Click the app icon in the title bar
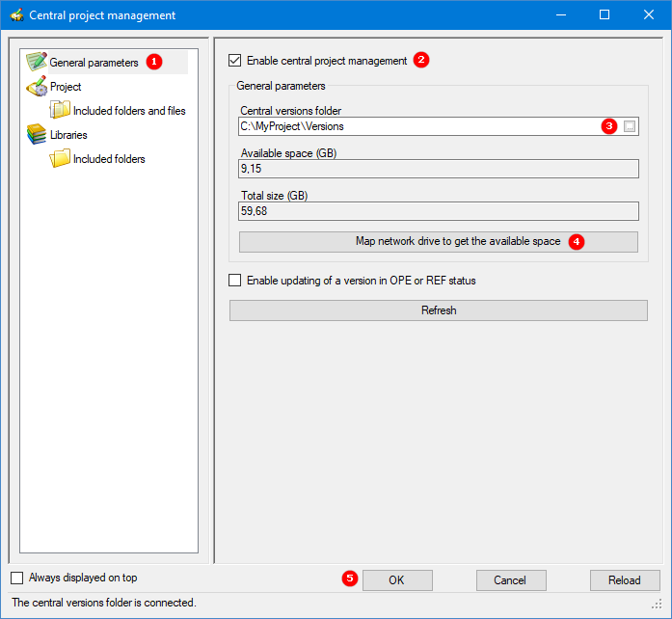 (15, 15)
